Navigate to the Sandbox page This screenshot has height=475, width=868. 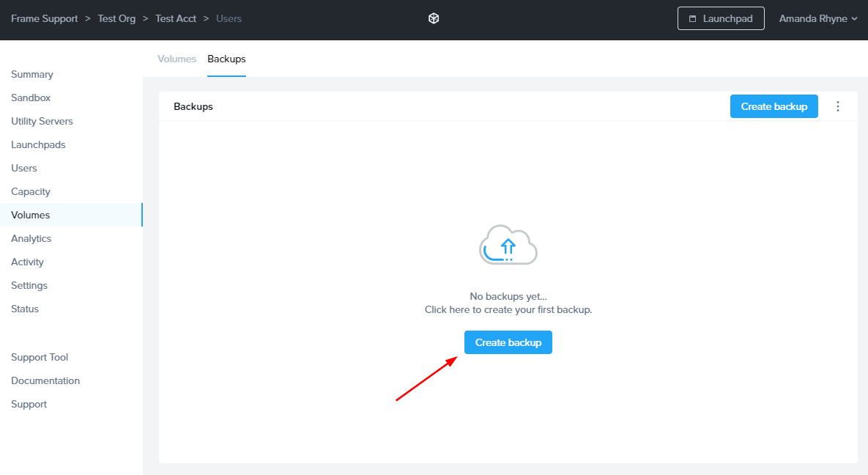point(31,97)
